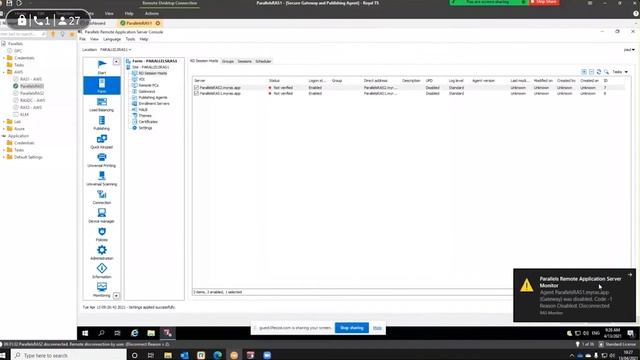Open the Language menu of RAS console
The height and width of the screenshot is (360, 640).
pyautogui.click(x=112, y=39)
